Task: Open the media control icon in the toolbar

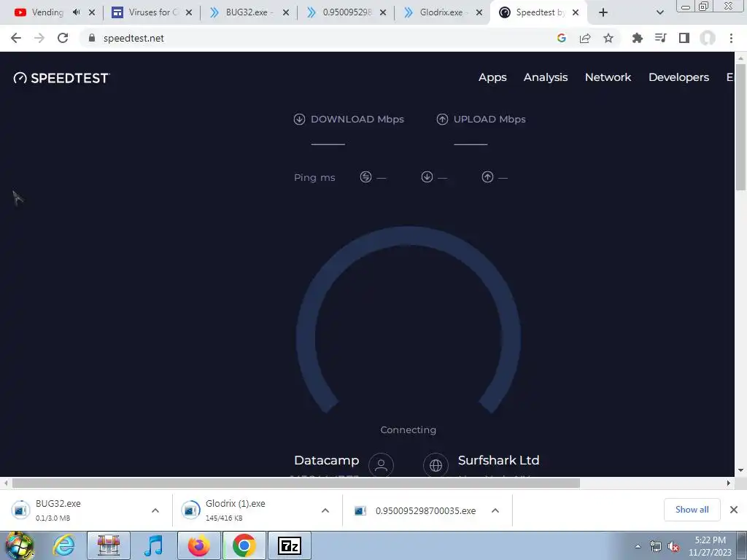Action: (x=660, y=38)
